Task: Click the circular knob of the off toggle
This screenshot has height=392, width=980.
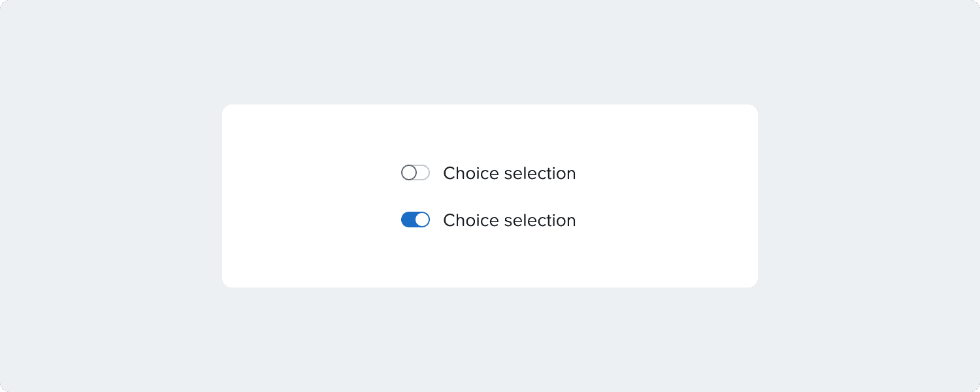Action: (x=409, y=173)
